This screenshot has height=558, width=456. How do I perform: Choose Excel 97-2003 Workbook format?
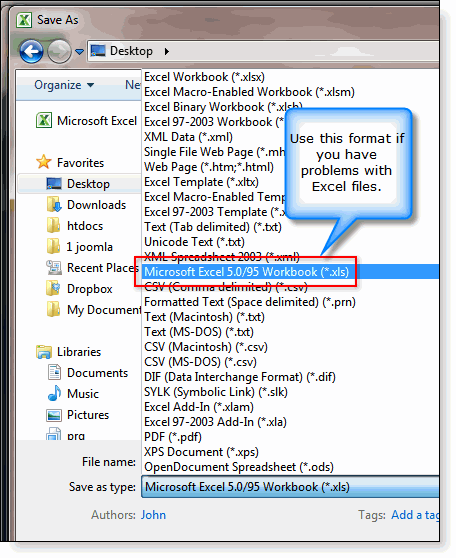tap(214, 122)
